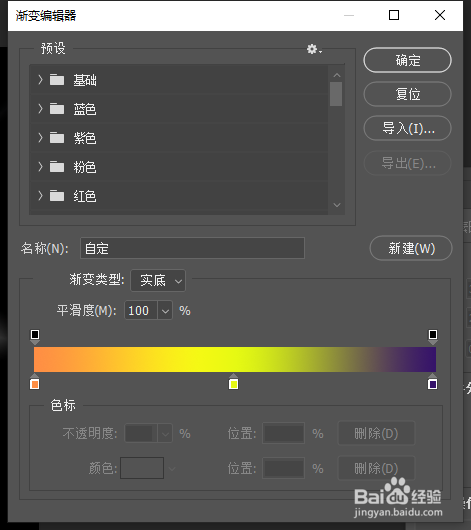
Task: Click the 红色 folder icon
Action: point(57,196)
